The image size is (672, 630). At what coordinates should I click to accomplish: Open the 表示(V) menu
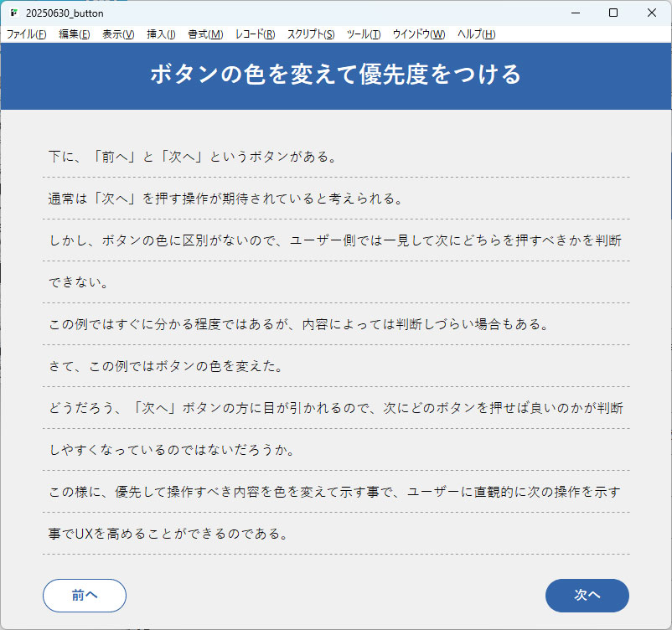[x=118, y=34]
